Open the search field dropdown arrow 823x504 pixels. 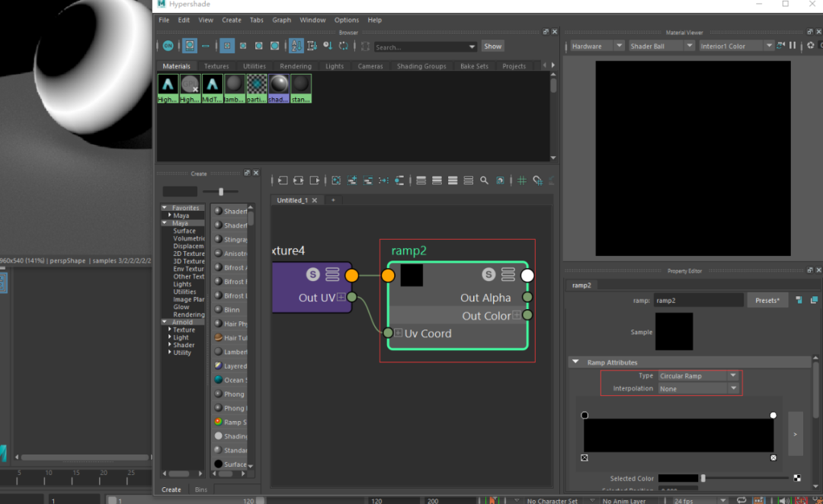(x=472, y=46)
